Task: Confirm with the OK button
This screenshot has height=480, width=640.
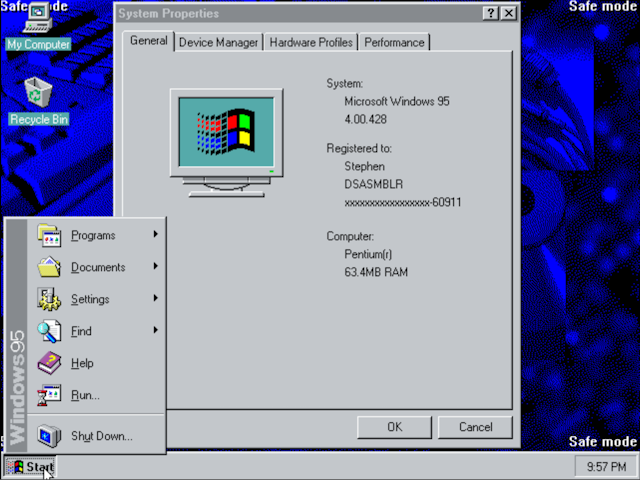Action: tap(394, 427)
